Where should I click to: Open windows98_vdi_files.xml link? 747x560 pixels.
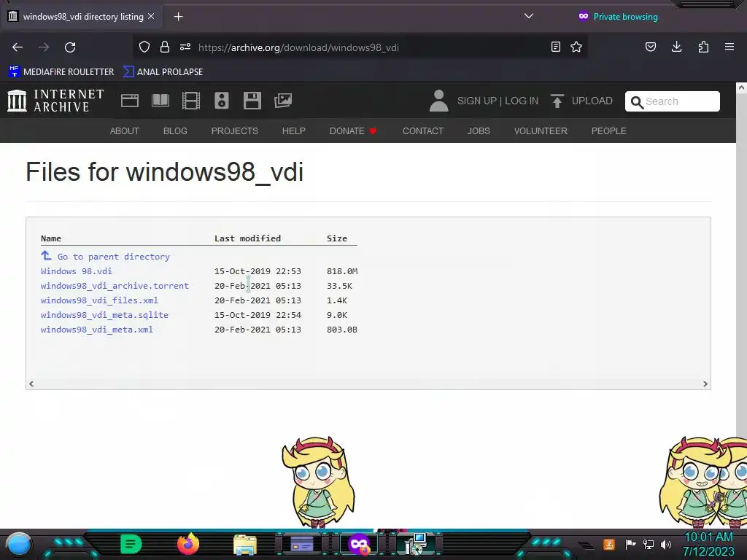(x=99, y=300)
